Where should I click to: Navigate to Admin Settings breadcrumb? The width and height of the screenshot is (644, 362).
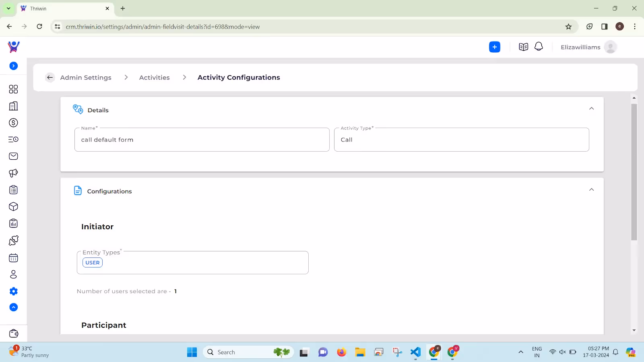pos(86,78)
